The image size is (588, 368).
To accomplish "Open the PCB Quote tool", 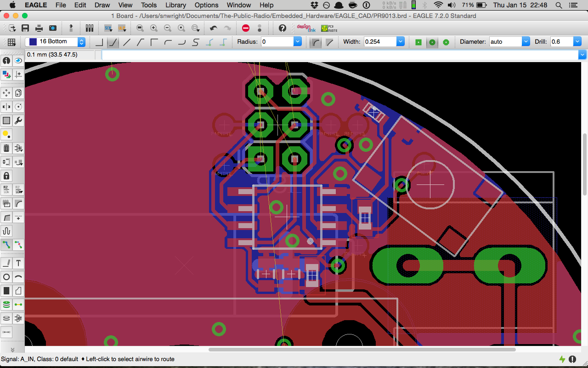I will click(329, 28).
